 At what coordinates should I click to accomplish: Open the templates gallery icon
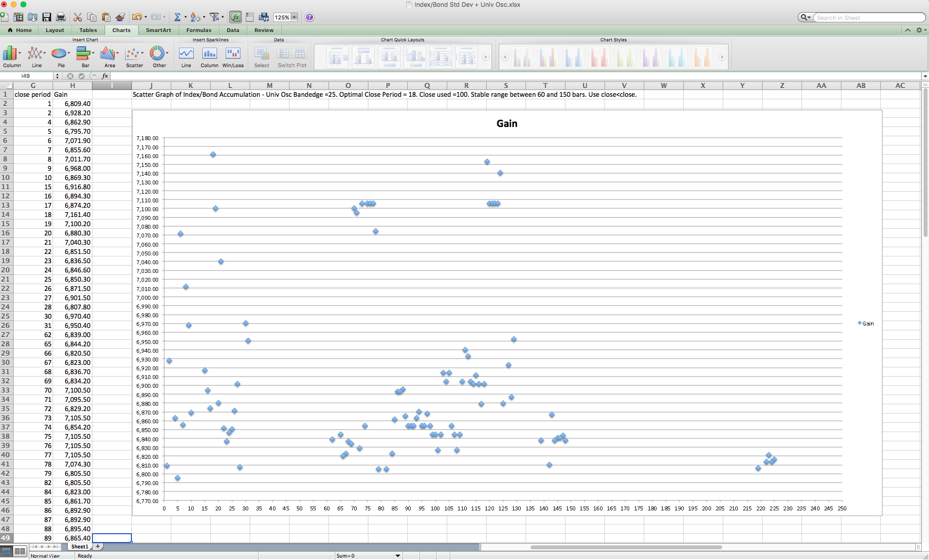click(18, 17)
